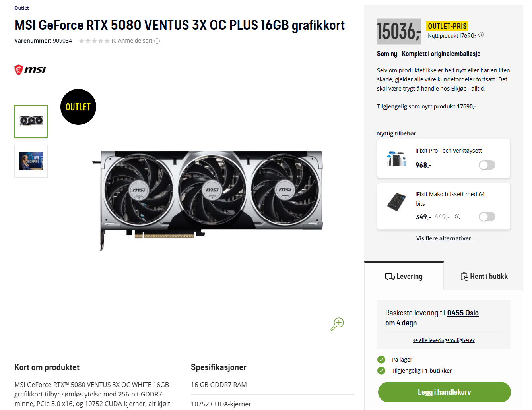Open the 1 butikker availability link
The width and height of the screenshot is (532, 410).
click(439, 371)
